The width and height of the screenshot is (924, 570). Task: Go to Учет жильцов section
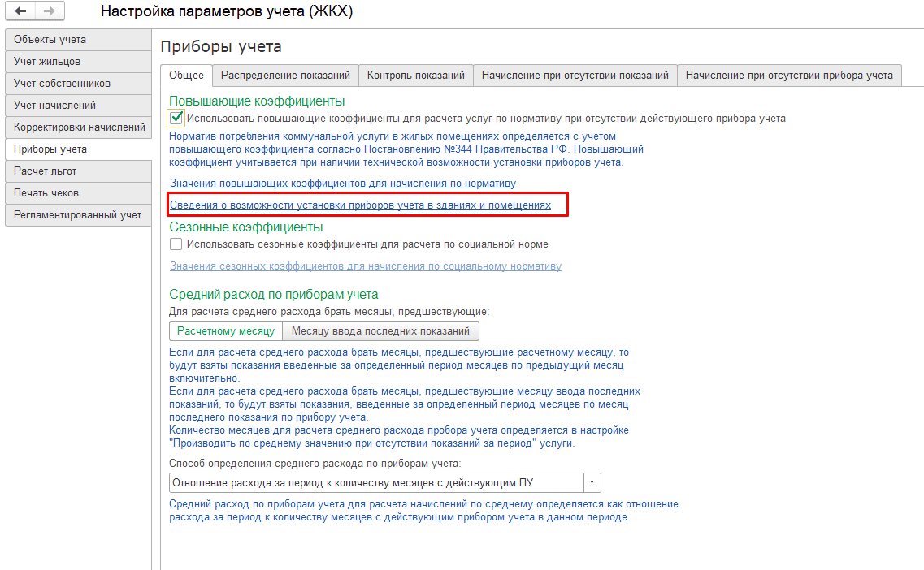[78, 61]
